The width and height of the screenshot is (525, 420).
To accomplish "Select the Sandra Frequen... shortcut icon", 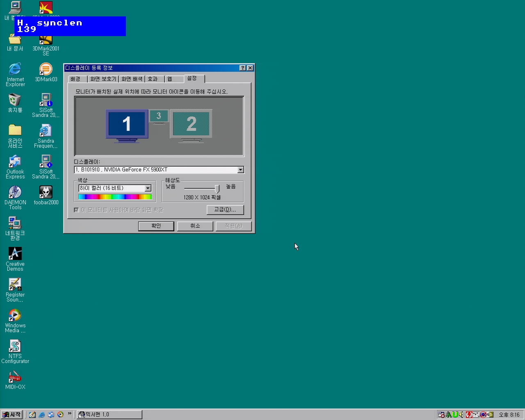I will tap(46, 136).
